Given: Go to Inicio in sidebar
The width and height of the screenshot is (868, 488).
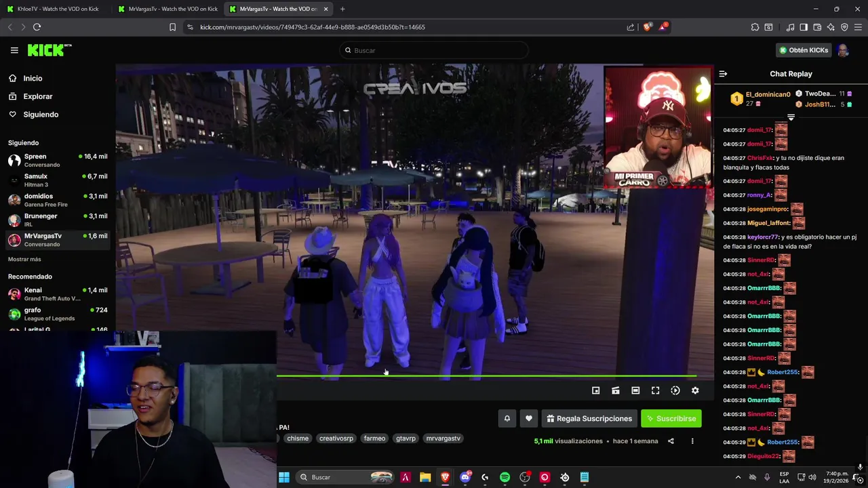Looking at the screenshot, I should click(33, 78).
